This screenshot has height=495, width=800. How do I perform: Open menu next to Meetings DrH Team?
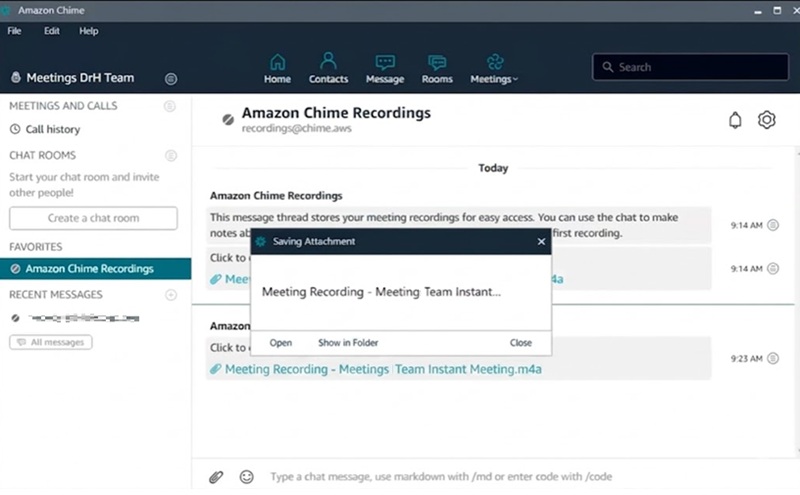[x=171, y=79]
